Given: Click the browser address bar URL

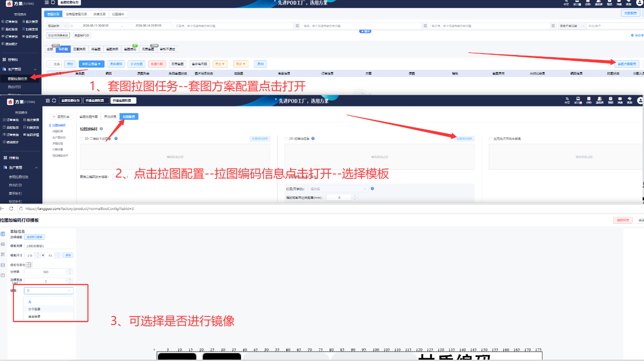Looking at the screenshot, I should [x=79, y=209].
